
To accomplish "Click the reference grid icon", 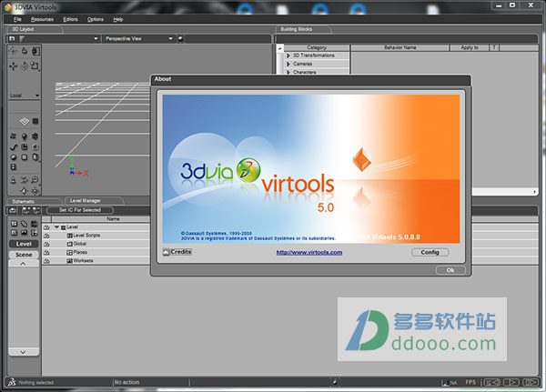I will pyautogui.click(x=24, y=121).
